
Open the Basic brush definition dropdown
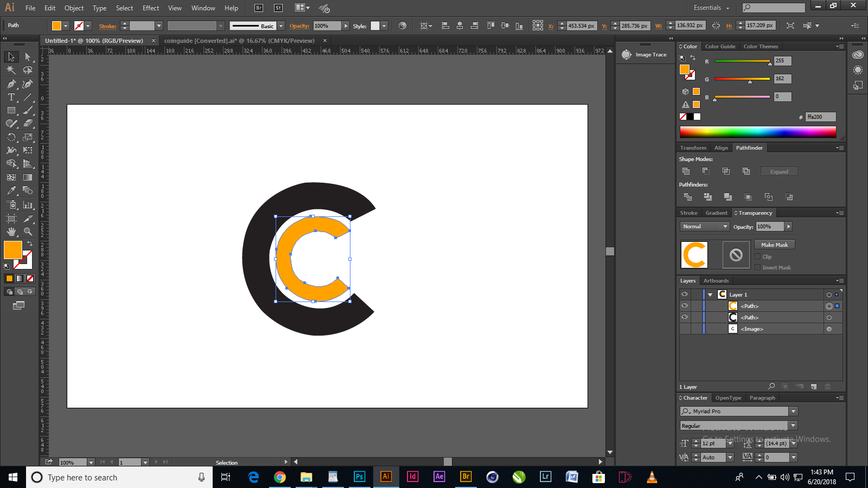pyautogui.click(x=281, y=26)
